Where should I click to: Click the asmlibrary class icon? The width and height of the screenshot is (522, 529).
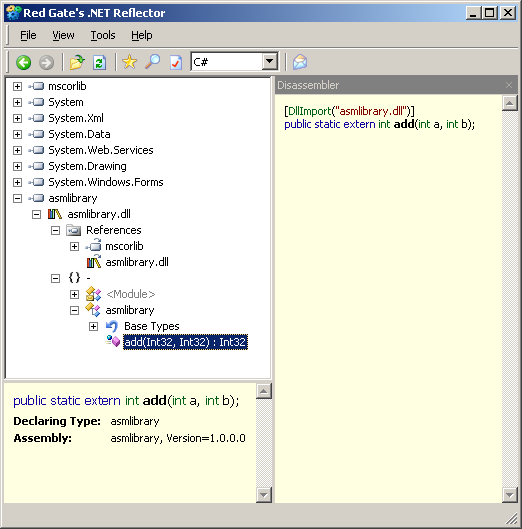pos(93,310)
